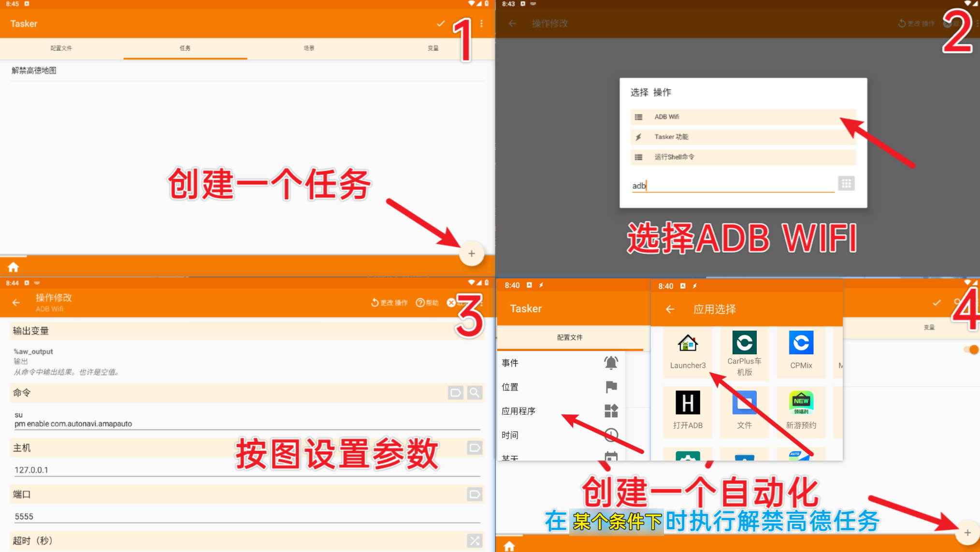
Task: Click the action filter field containing adb
Action: 733,186
